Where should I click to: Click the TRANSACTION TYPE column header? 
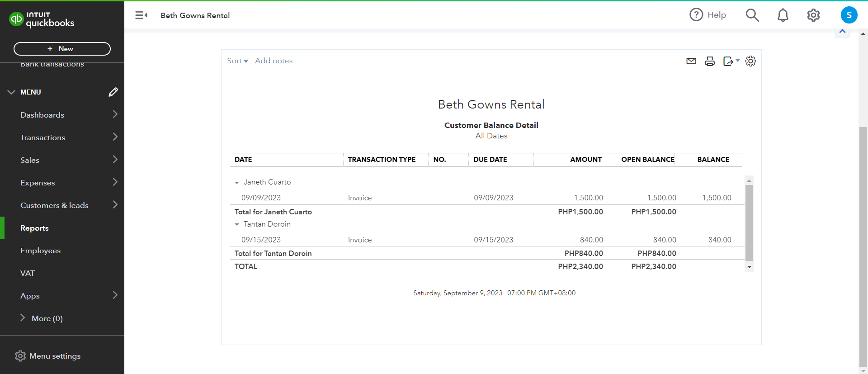point(382,159)
